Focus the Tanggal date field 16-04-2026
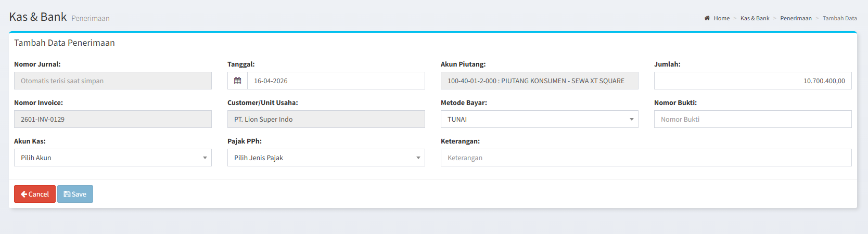Image resolution: width=868 pixels, height=234 pixels. tap(336, 81)
